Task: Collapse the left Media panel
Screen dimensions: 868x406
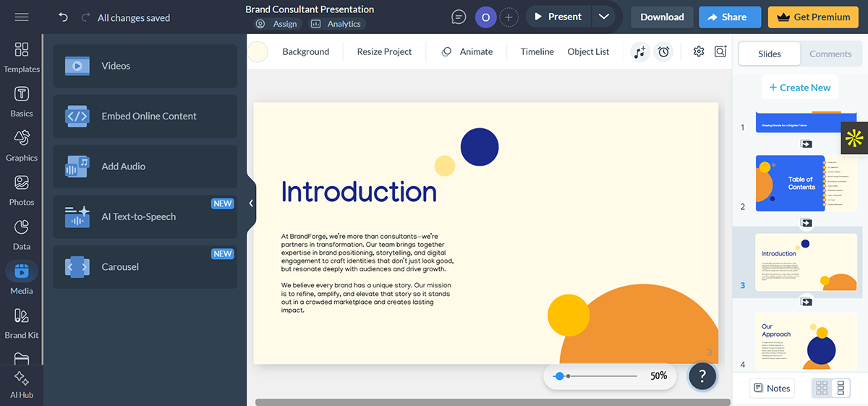Action: [251, 203]
